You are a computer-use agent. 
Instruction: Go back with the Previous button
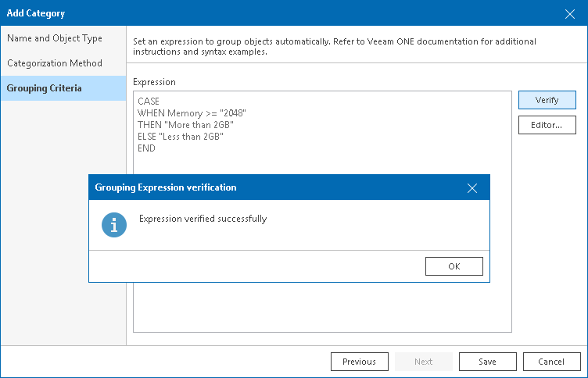[360, 362]
